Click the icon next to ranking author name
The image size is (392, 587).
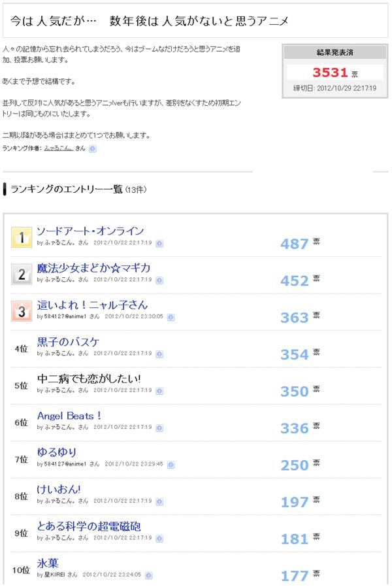point(92,149)
